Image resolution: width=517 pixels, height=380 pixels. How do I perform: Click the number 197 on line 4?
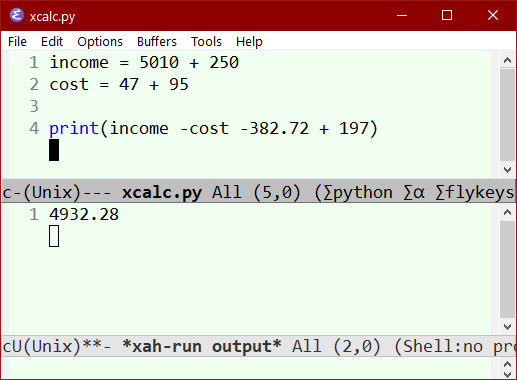tap(353, 128)
